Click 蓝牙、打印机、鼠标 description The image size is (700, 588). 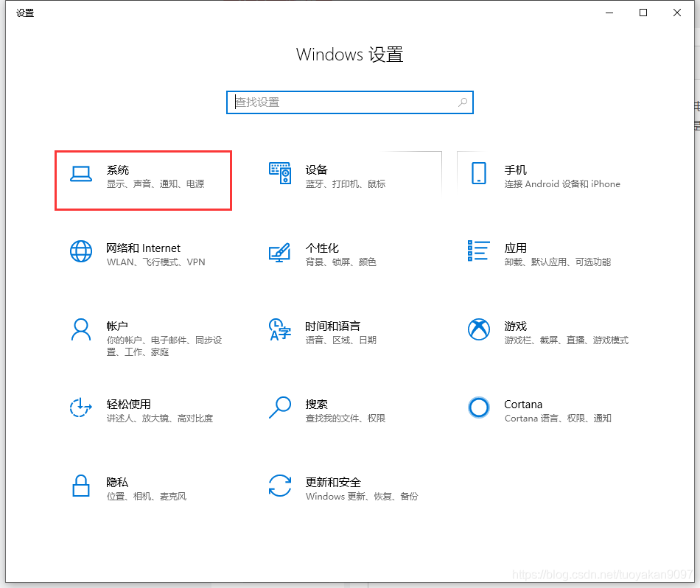[346, 184]
